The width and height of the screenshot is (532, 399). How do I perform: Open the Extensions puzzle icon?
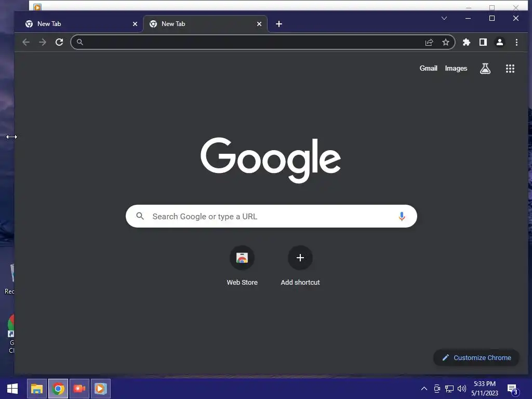click(467, 42)
